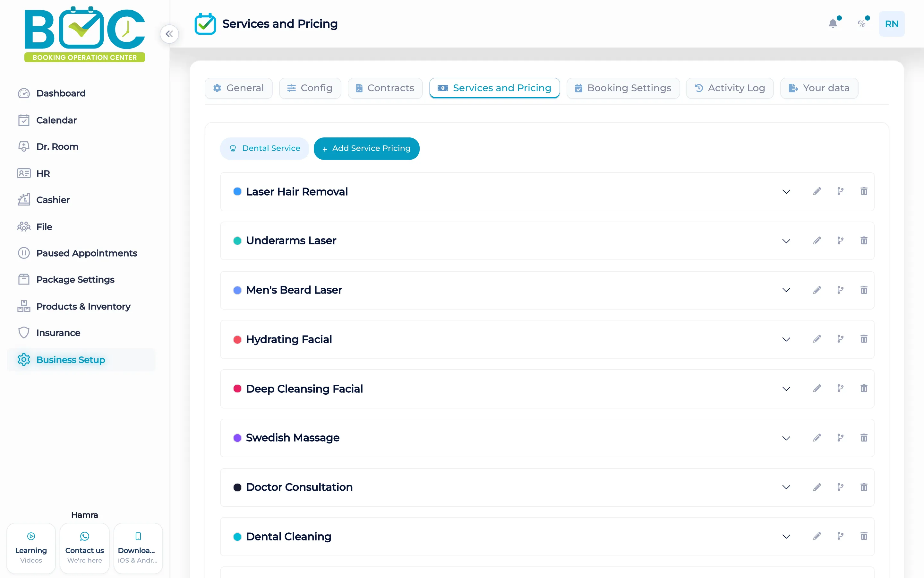Open the RN profile avatar

tap(892, 24)
